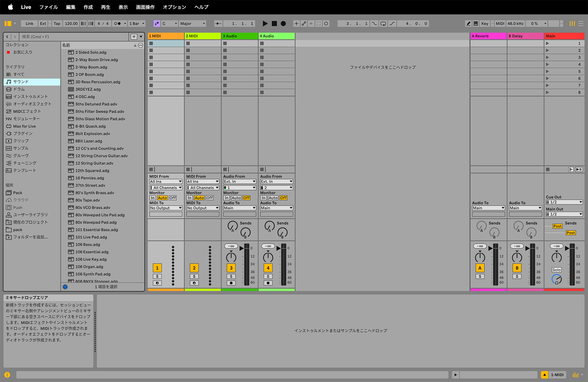The width and height of the screenshot is (588, 382).
Task: Open the ファイル menu
Action: coord(49,7)
